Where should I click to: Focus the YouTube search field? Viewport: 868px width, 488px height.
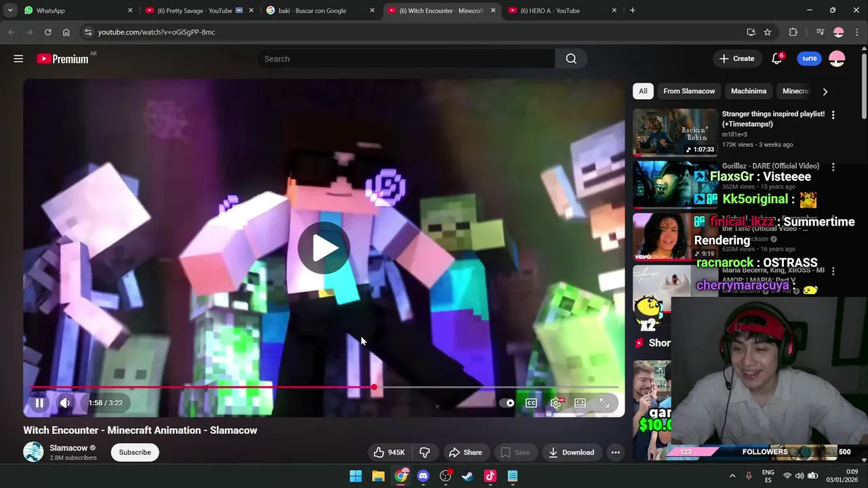pos(406,59)
